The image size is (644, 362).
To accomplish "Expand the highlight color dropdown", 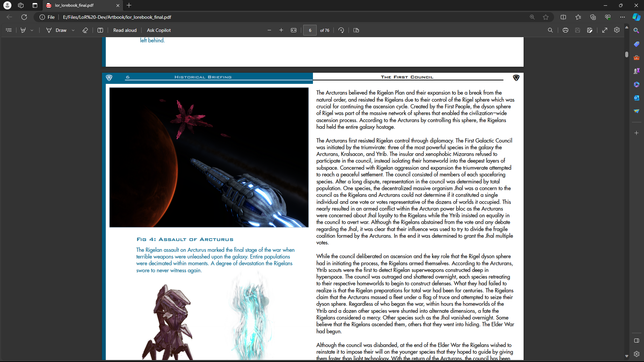I will (x=32, y=30).
